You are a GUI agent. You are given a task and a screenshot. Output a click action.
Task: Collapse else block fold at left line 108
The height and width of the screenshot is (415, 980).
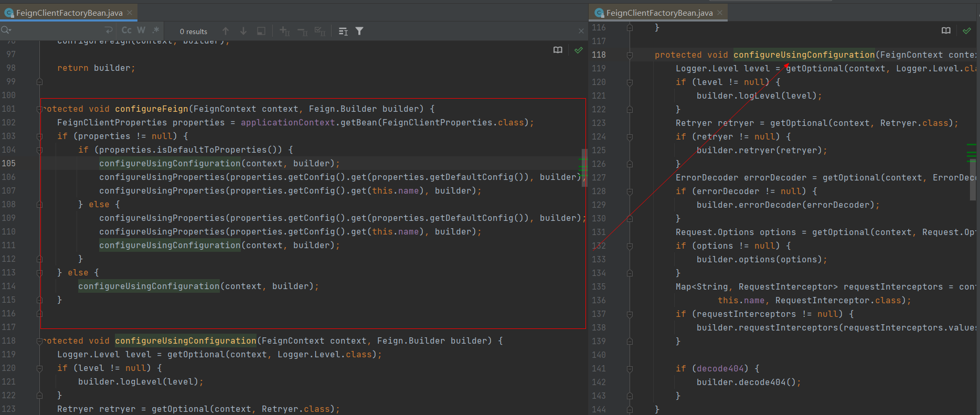[x=39, y=205]
